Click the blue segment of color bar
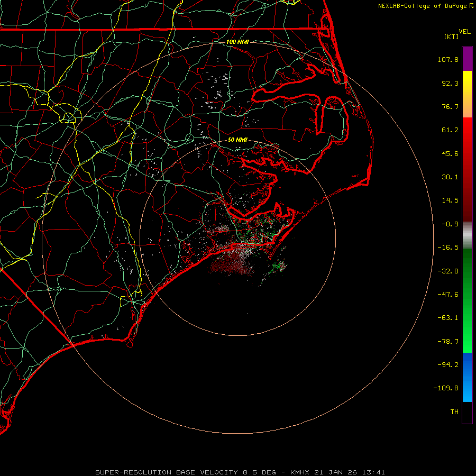Image resolution: width=476 pixels, height=476 pixels. tap(467, 377)
